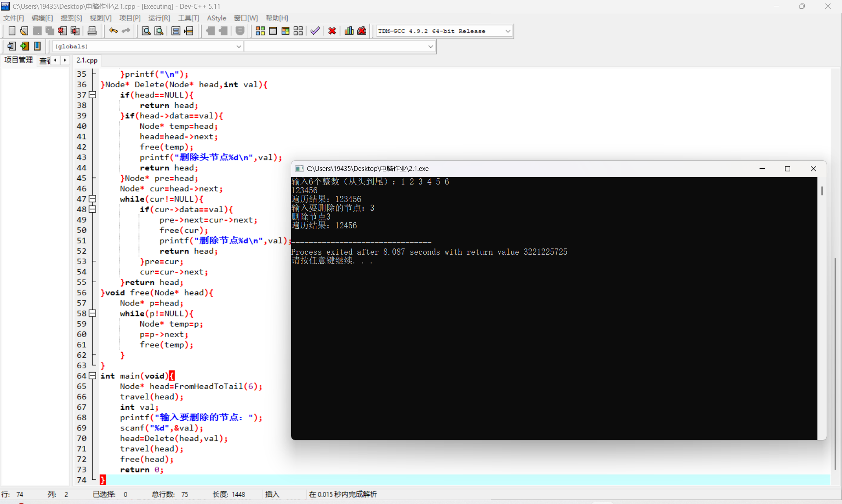
Task: Click the console window vertical scrollbar
Action: (822, 191)
